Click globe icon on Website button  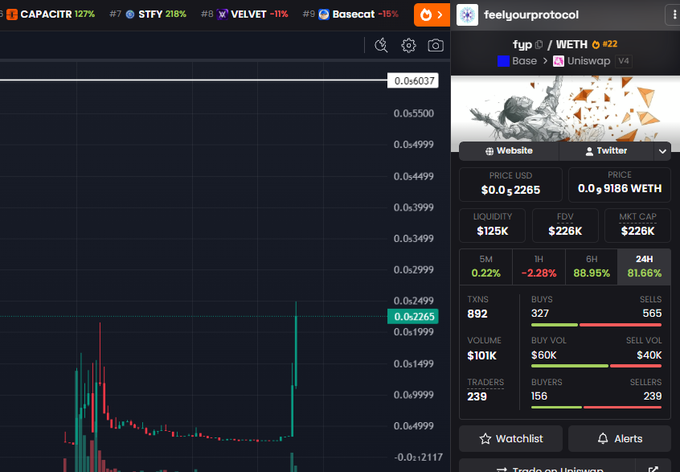[x=489, y=151]
